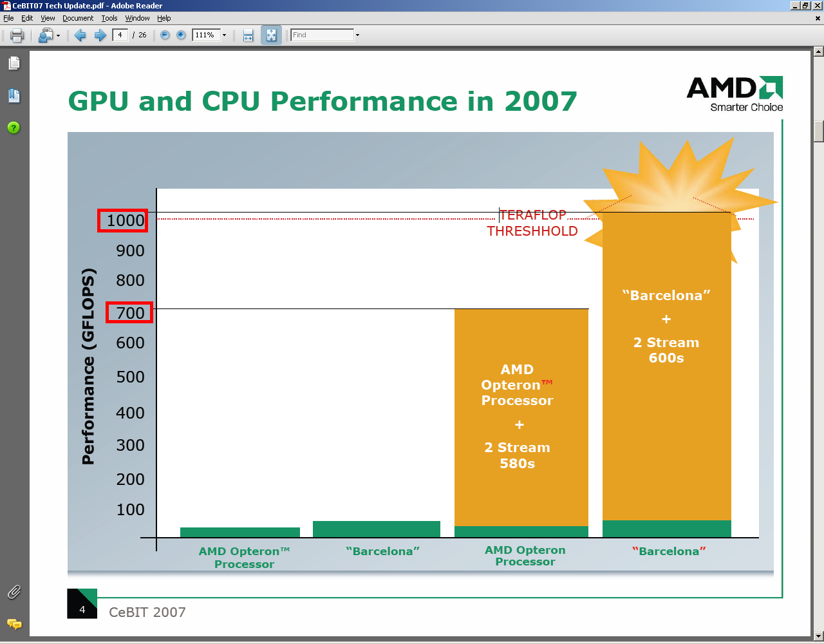The height and width of the screenshot is (644, 824).
Task: Click the 1000 axis value
Action: (126, 220)
